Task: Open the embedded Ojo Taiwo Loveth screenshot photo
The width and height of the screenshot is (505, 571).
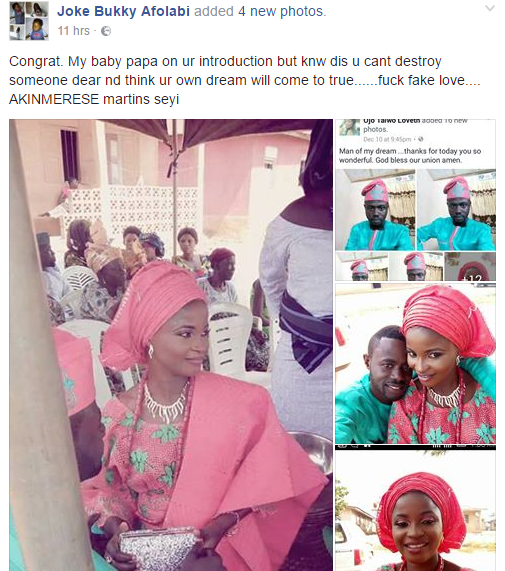Action: [415, 200]
